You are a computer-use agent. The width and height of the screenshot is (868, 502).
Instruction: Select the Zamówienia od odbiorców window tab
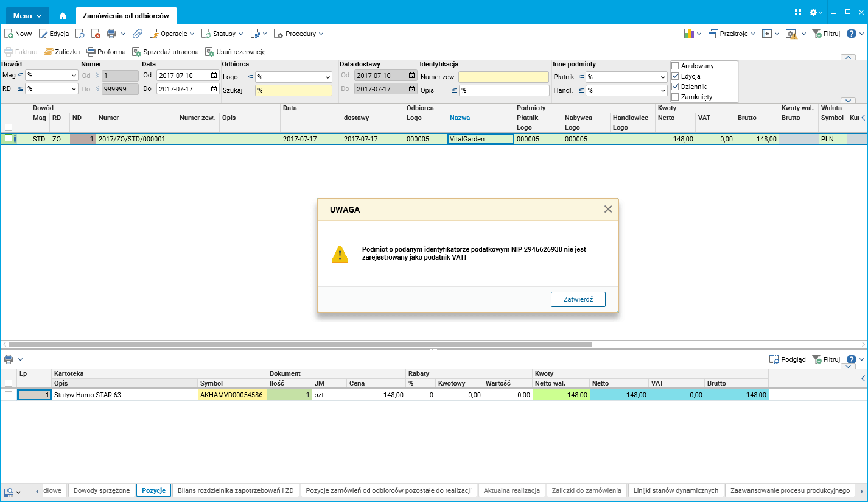pos(126,16)
